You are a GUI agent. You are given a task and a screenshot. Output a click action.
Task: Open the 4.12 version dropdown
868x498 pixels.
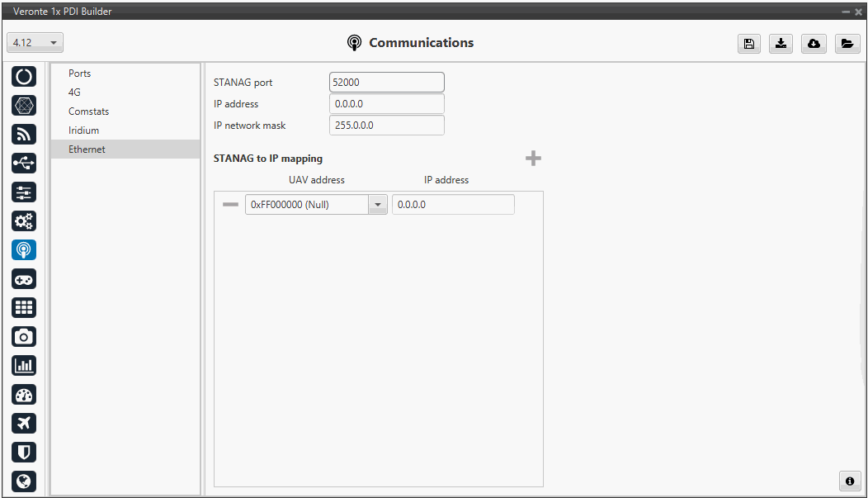point(35,42)
